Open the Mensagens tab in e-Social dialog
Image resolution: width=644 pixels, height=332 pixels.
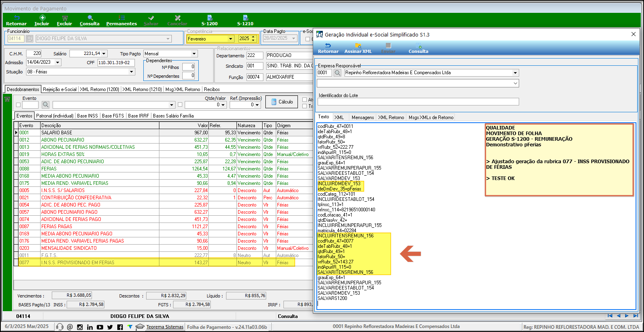tap(363, 117)
